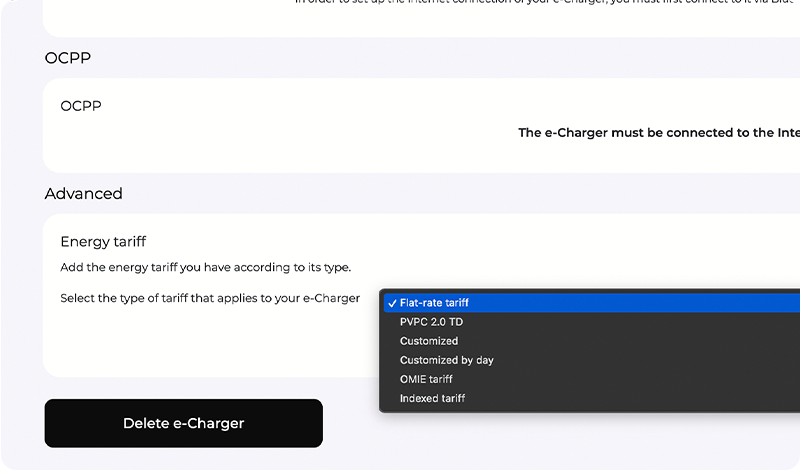Click the 'Add the energy tariff' description
This screenshot has height=470, width=800.
[x=205, y=268]
